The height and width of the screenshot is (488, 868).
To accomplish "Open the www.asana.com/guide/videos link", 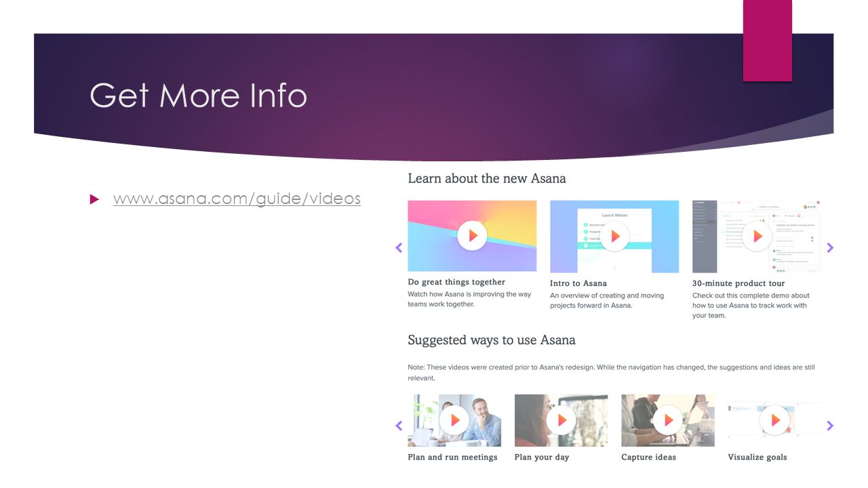I will coord(237,199).
